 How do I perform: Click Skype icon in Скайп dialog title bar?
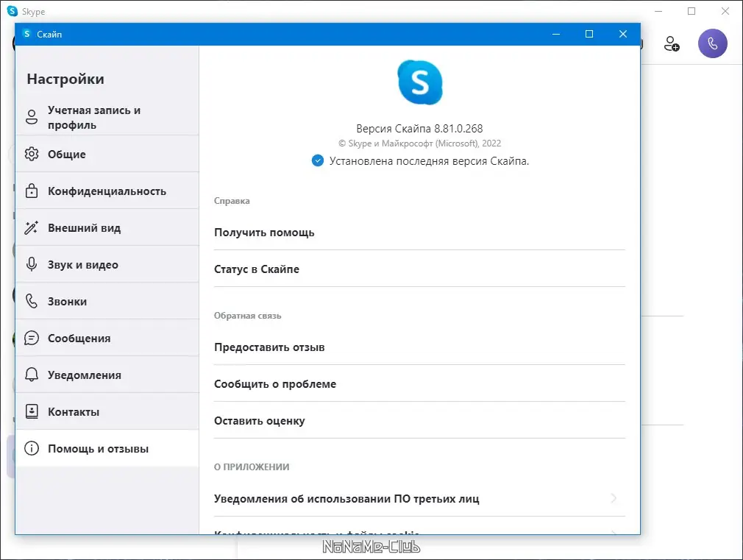27,34
